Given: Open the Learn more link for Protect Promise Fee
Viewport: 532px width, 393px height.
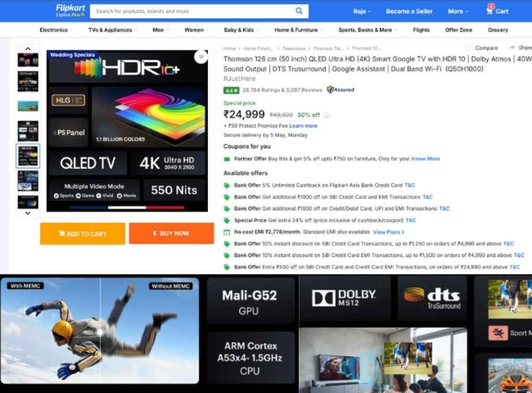Looking at the screenshot, I should pyautogui.click(x=303, y=125).
